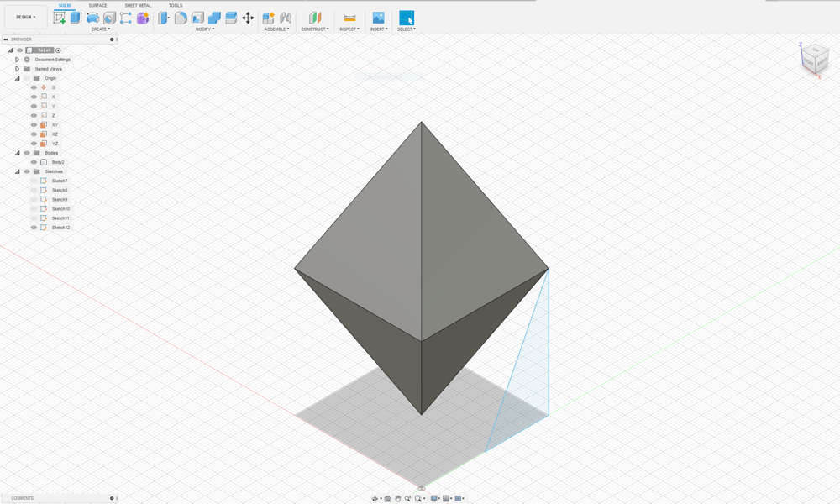Open the Construct dropdown menu
This screenshot has height=504, width=840.
[x=315, y=29]
